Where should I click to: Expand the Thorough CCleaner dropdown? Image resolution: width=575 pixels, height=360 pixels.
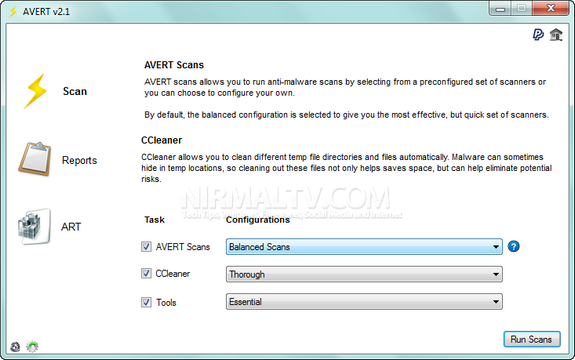pos(364,274)
